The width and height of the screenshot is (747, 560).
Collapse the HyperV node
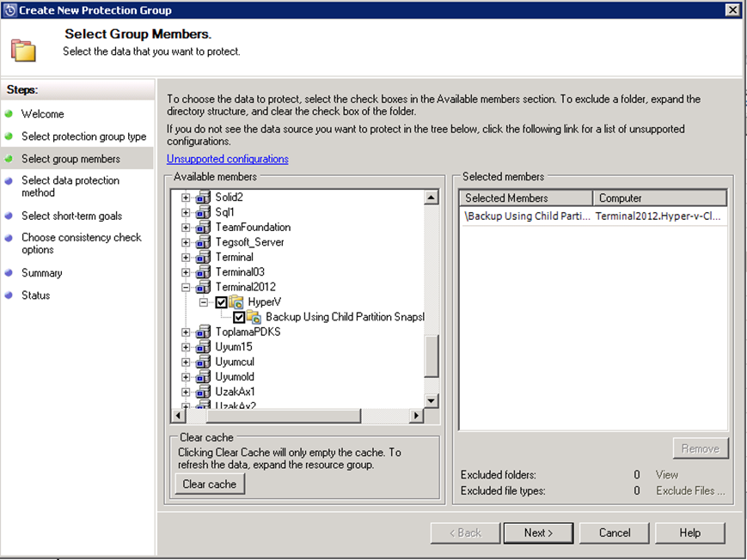tap(204, 302)
